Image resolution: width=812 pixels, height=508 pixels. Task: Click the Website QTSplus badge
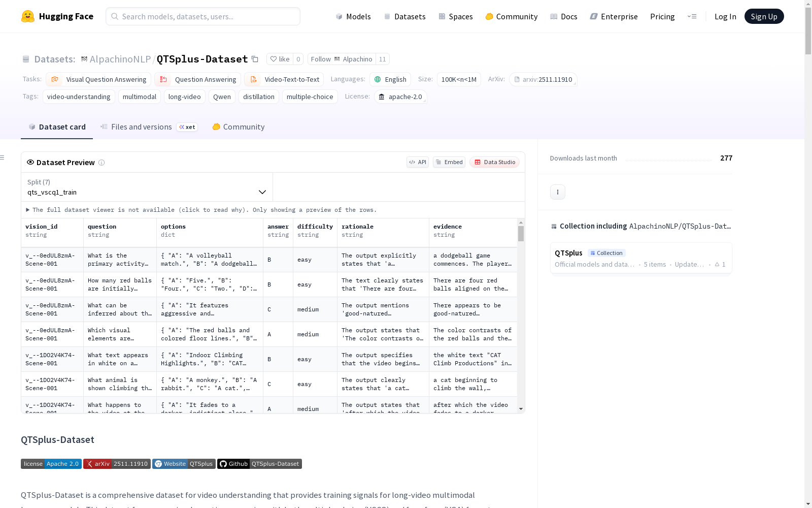point(184,464)
